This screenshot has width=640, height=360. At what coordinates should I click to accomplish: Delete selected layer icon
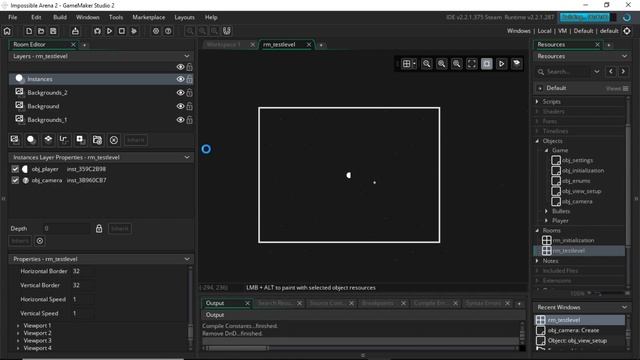coord(114,140)
